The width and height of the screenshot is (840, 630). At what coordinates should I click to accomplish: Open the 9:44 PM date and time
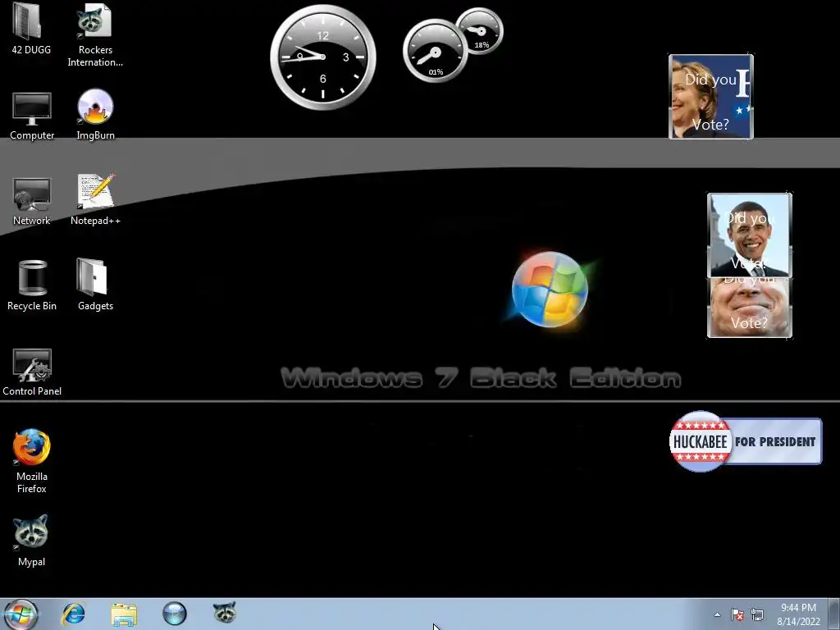(798, 614)
